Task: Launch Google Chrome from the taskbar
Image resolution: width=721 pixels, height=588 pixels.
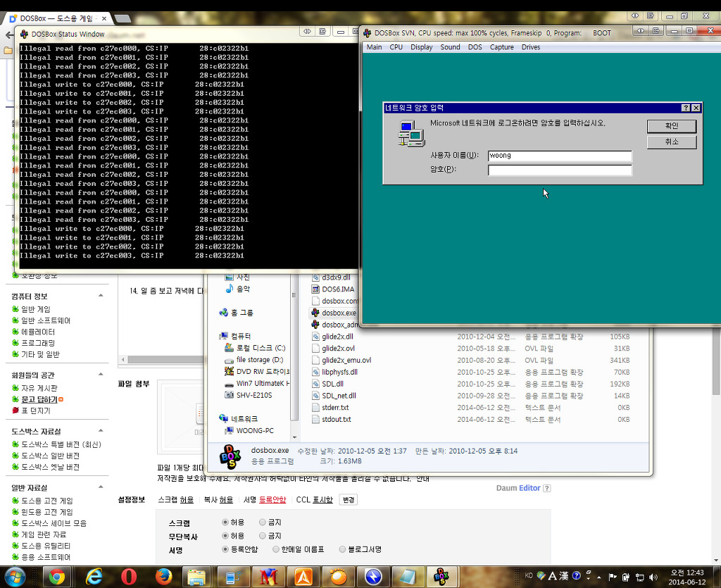Action: [x=56, y=577]
